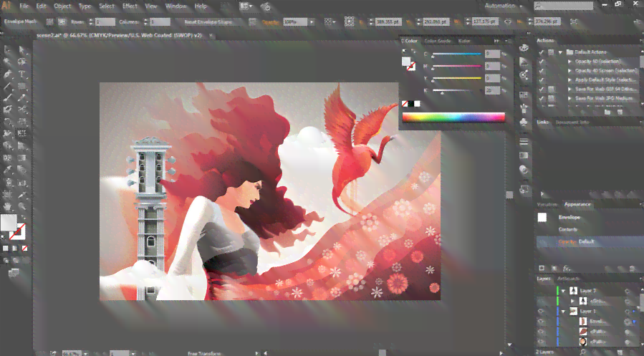This screenshot has width=644, height=356.
Task: Open the File menu
Action: (x=24, y=6)
